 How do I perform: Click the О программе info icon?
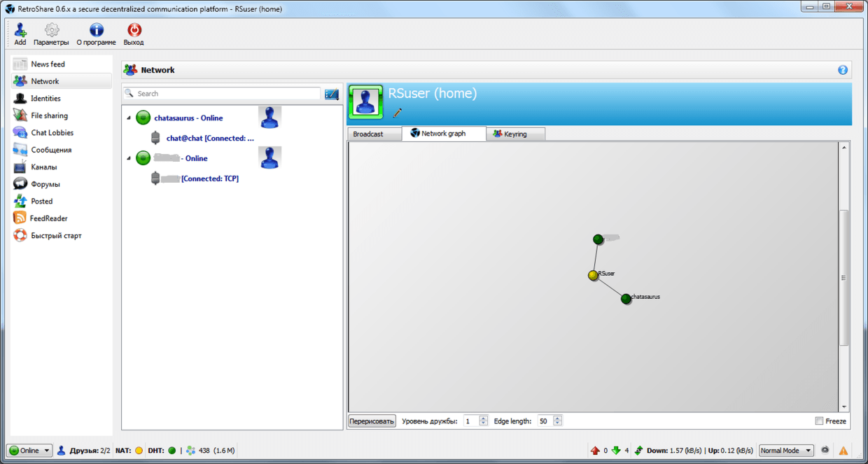[96, 30]
